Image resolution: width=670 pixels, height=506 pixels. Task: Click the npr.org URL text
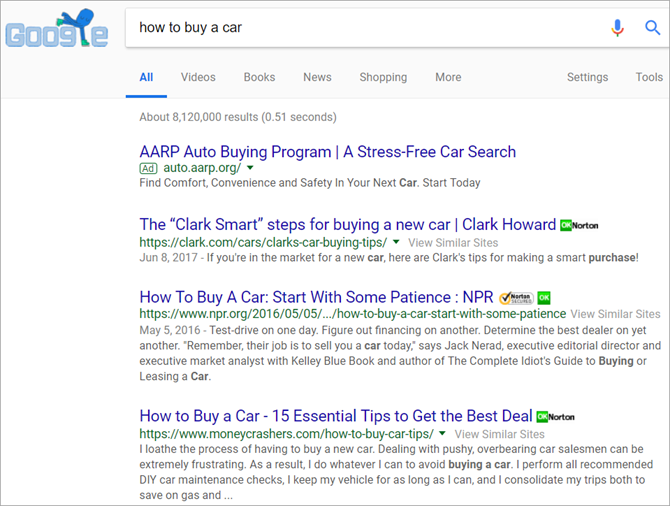click(353, 314)
